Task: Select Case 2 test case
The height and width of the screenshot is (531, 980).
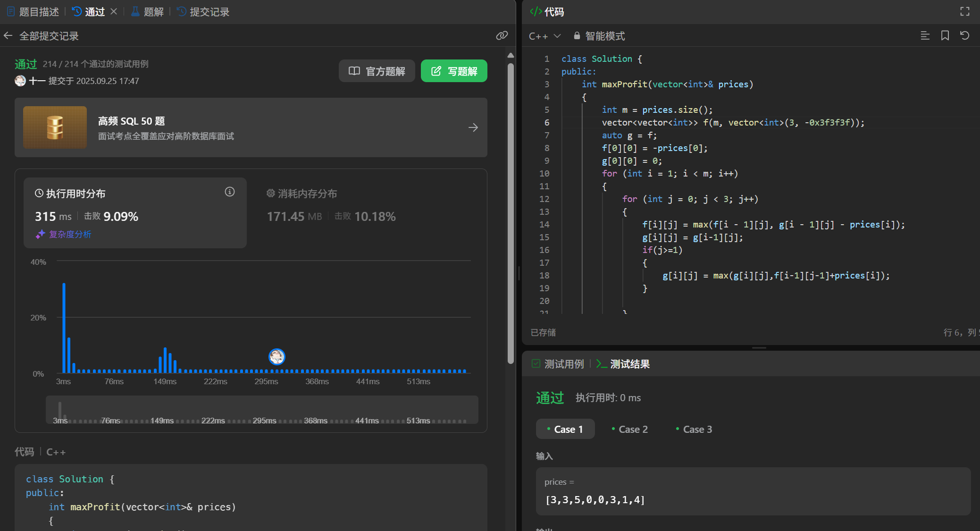Action: pos(629,429)
